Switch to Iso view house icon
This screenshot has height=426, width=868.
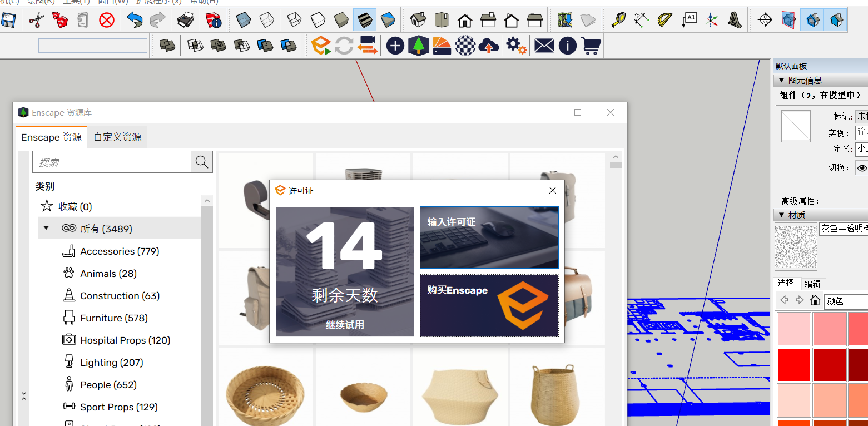[x=418, y=21]
